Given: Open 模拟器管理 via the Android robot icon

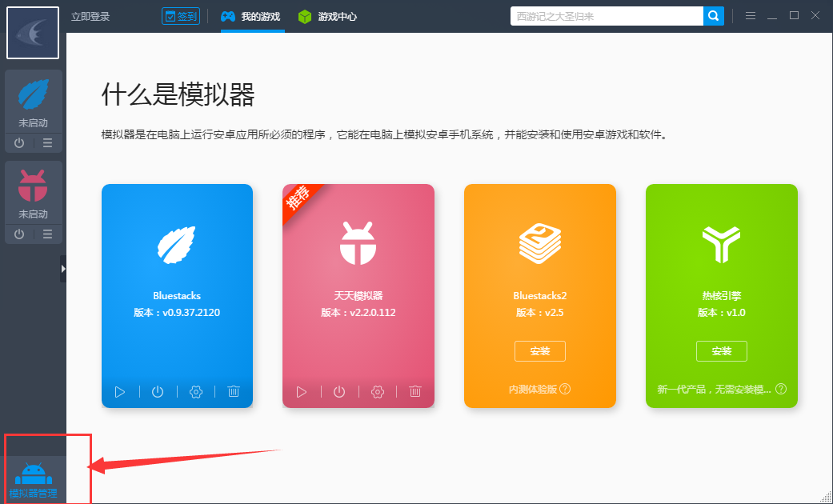Looking at the screenshot, I should coord(33,474).
